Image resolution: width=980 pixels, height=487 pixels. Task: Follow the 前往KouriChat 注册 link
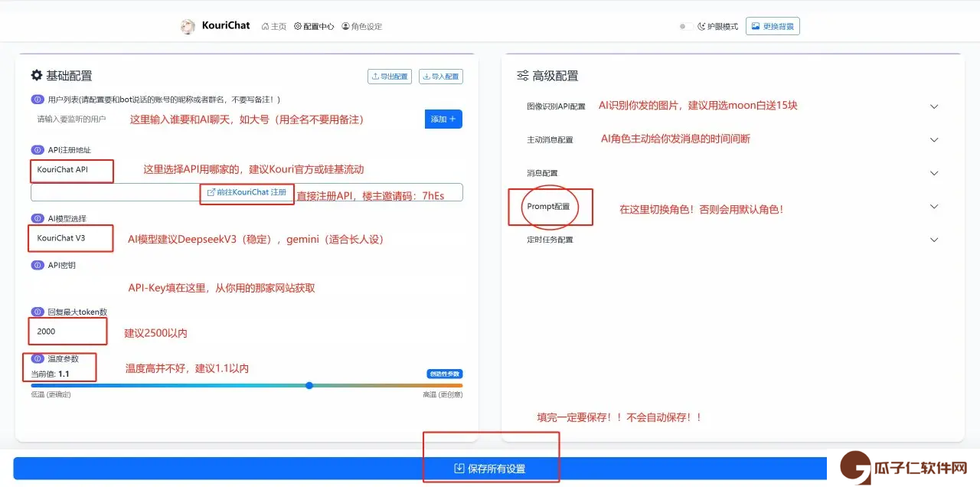[x=247, y=192]
